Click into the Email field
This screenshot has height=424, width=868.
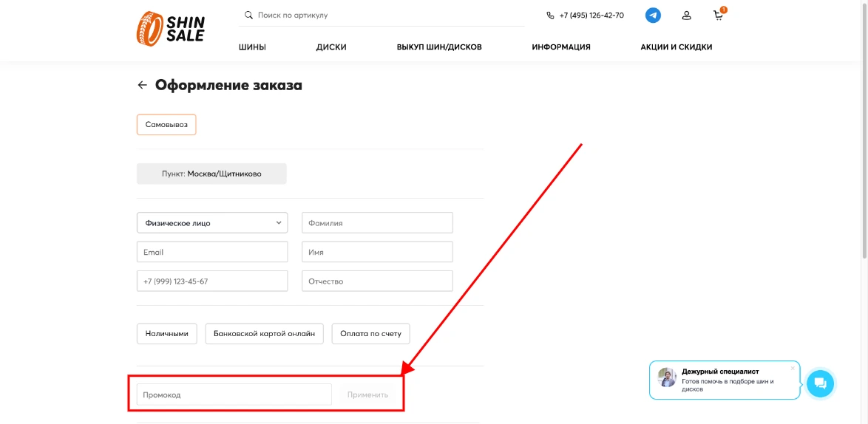click(x=212, y=252)
